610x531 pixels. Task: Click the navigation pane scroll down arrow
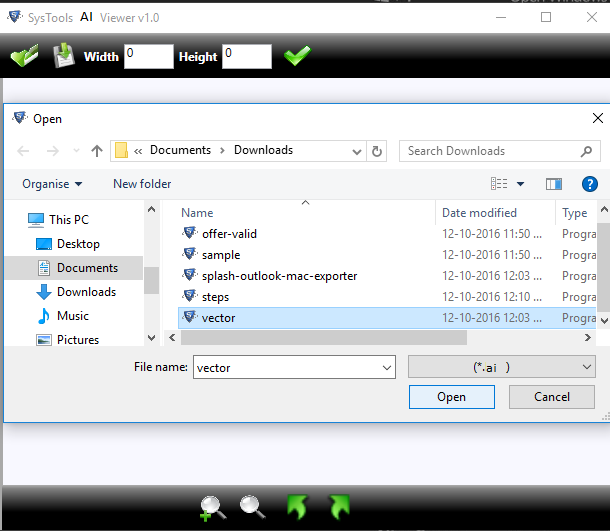[x=151, y=338]
